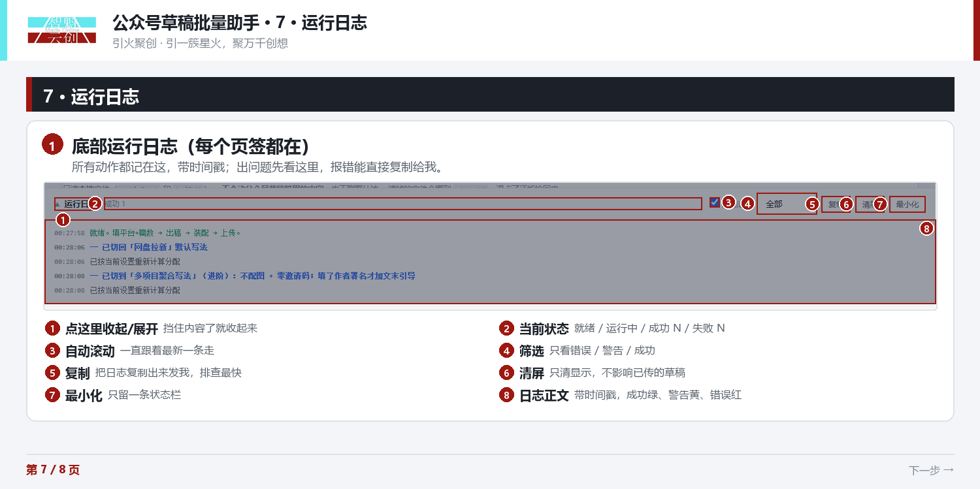
Task: Click the legend label 清屏
Action: pos(532,373)
